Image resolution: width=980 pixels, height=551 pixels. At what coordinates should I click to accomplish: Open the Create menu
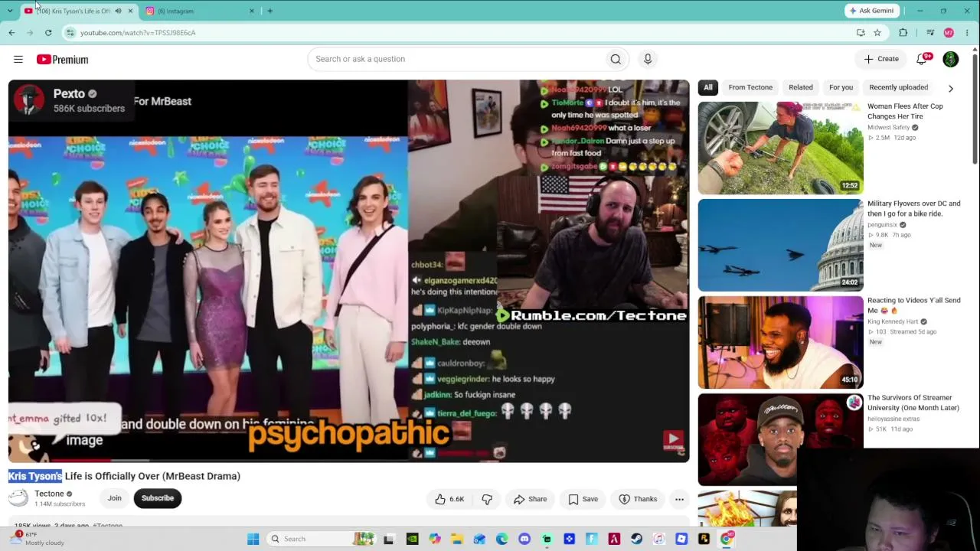[x=881, y=59]
